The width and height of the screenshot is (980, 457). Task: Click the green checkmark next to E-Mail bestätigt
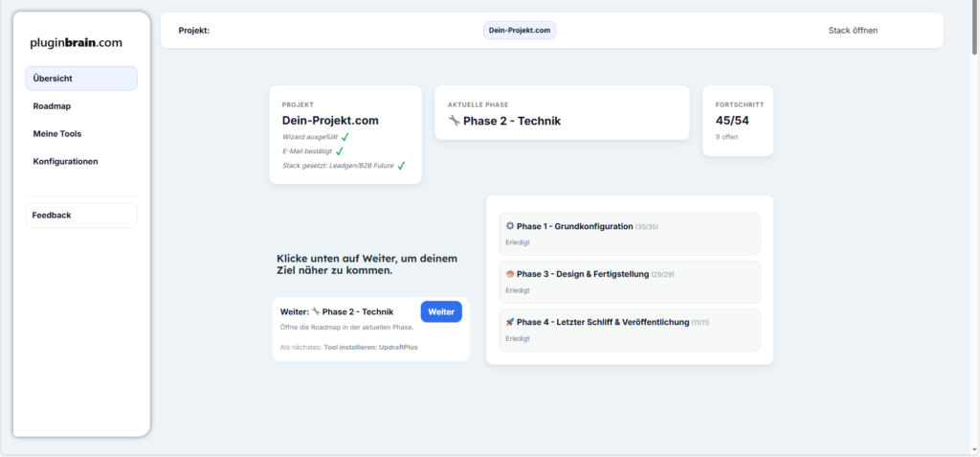tap(340, 150)
